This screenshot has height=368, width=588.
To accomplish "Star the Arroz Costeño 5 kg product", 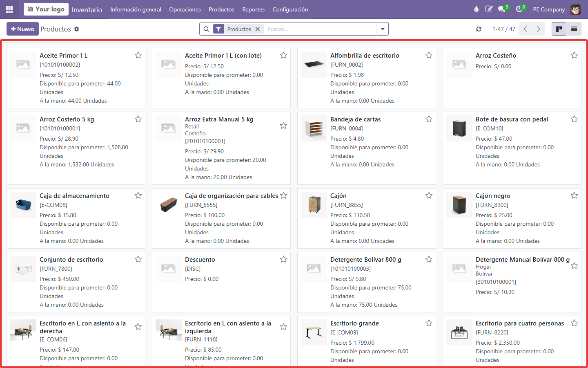I will point(138,119).
